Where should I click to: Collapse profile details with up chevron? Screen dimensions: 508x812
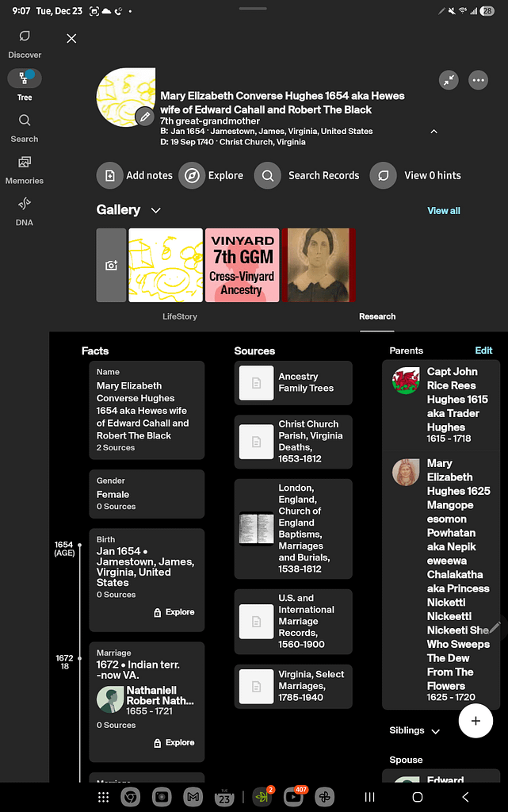point(434,132)
